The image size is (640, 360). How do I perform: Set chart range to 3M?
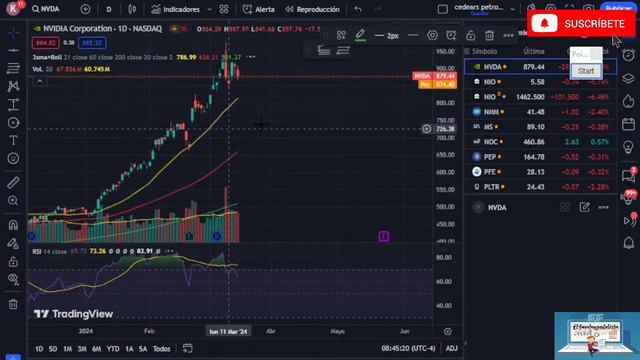point(82,349)
